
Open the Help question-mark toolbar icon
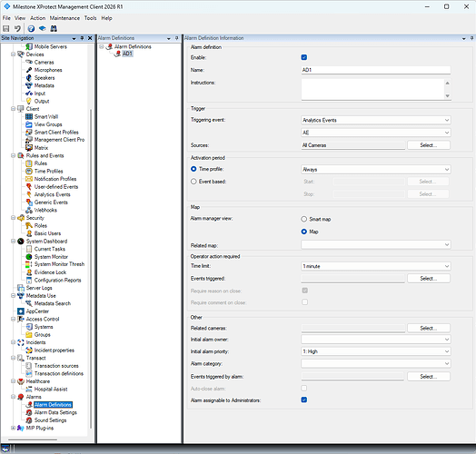[31, 28]
